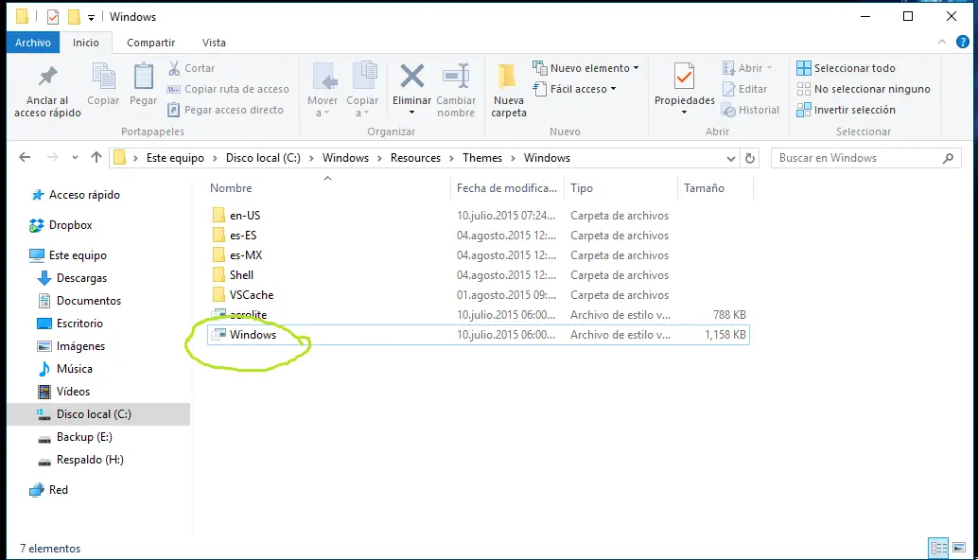The height and width of the screenshot is (560, 978).
Task: Open Customize Quick Access Toolbar arrow
Action: 91,17
